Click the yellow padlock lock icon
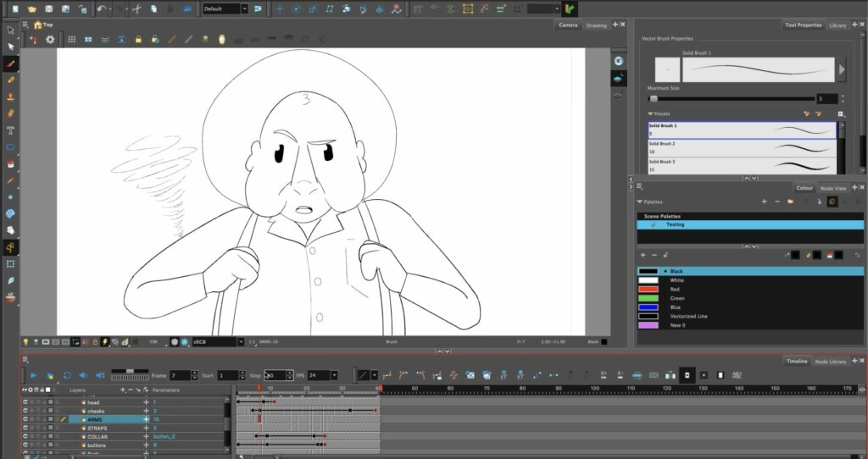Screen dimensions: 868x459 pyautogui.click(x=138, y=39)
